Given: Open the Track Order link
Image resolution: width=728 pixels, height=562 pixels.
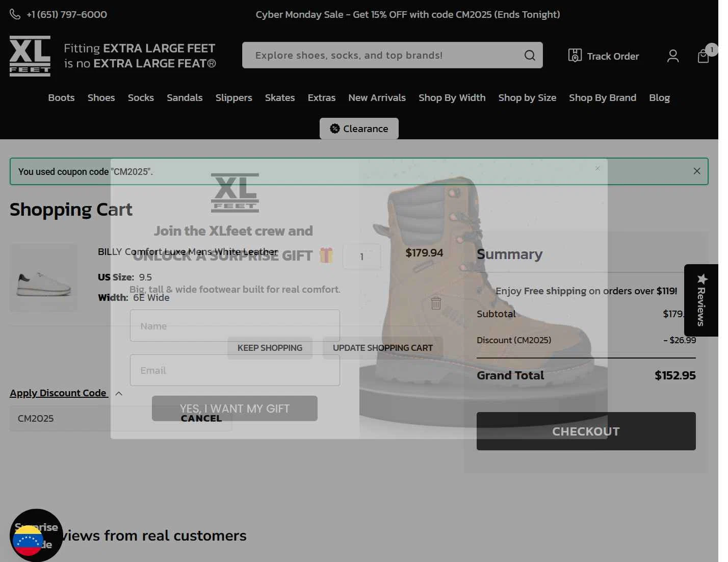Looking at the screenshot, I should point(604,56).
